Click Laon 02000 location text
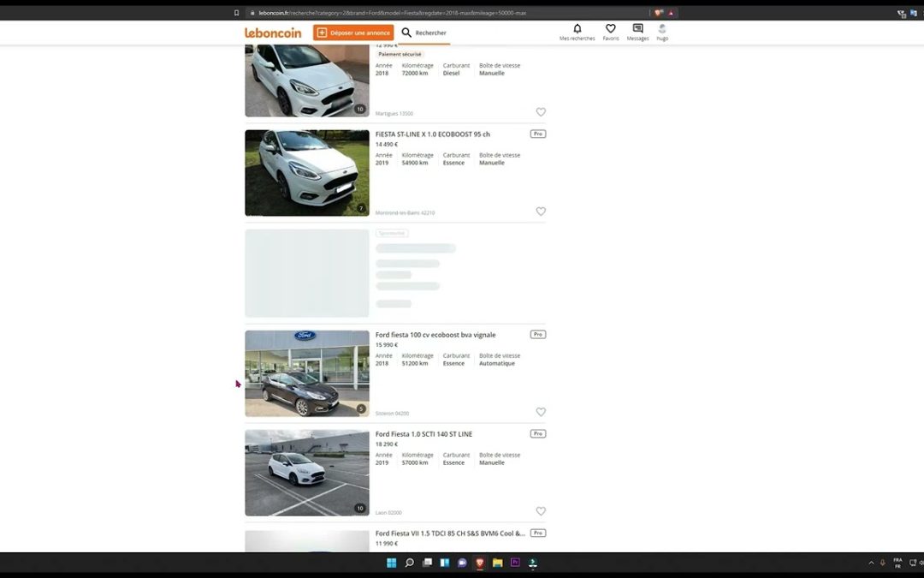This screenshot has height=578, width=924. point(388,513)
